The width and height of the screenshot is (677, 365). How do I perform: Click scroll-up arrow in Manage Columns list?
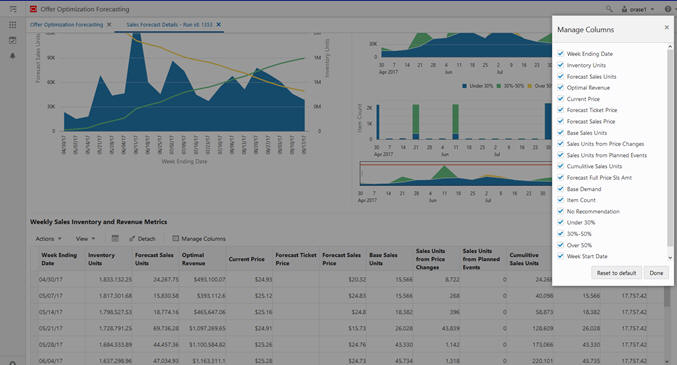coord(670,47)
